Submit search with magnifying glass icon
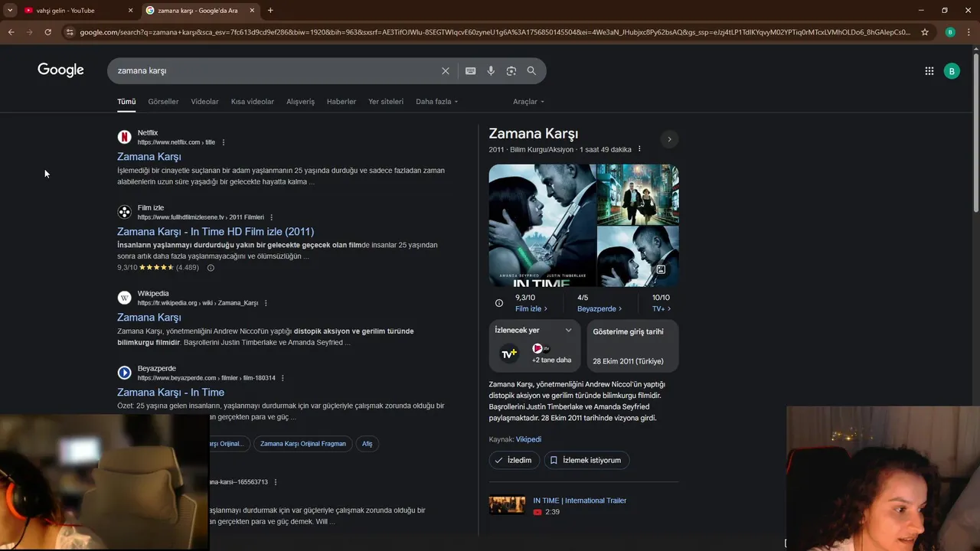 click(531, 70)
